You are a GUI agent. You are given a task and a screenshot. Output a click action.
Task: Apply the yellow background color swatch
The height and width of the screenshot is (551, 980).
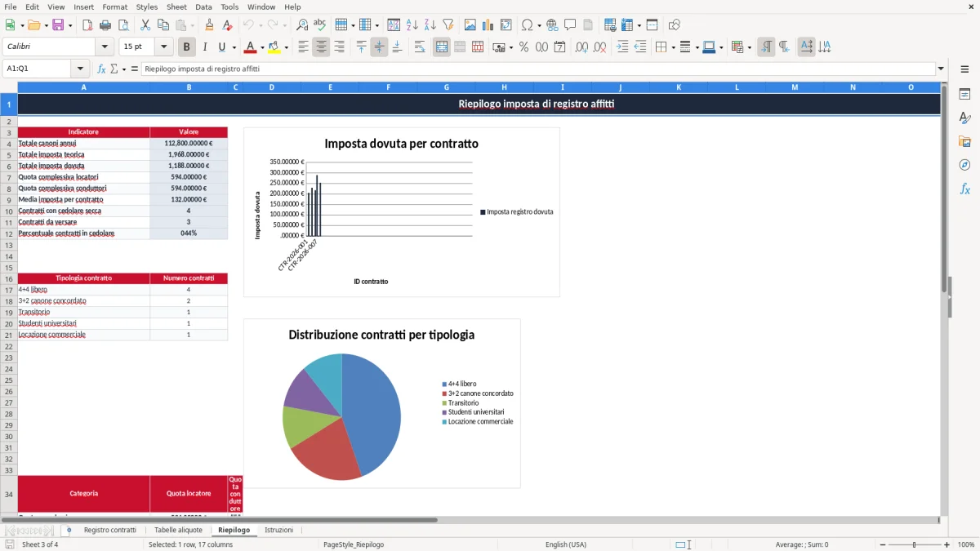pyautogui.click(x=275, y=47)
